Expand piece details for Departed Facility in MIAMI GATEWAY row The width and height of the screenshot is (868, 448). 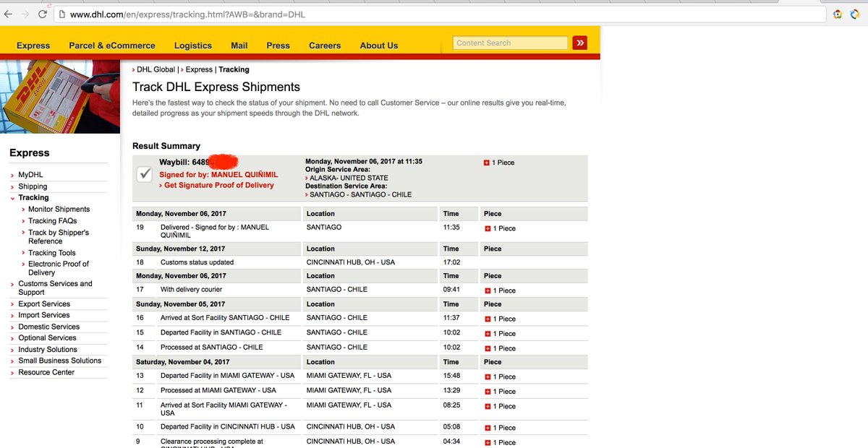point(487,377)
